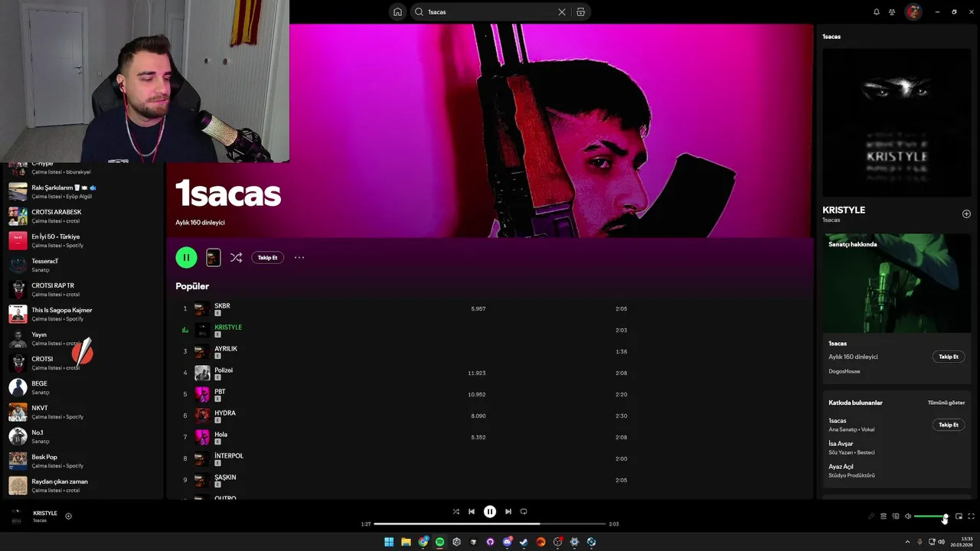This screenshot has width=980, height=551.
Task: Click the KRISTYLE title in right panel
Action: coord(844,210)
